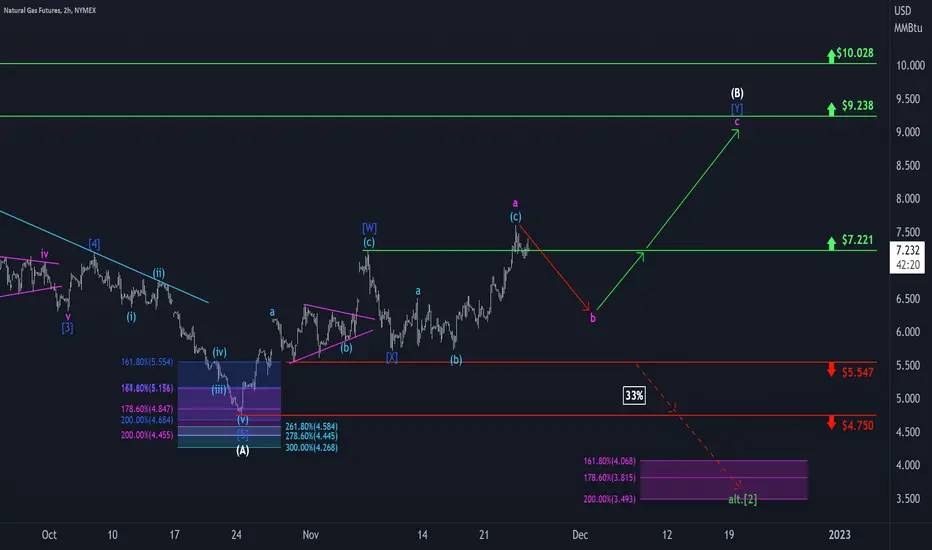Click the 178.60%(4.847) Fibonacci label
Image resolution: width=932 pixels, height=550 pixels.
pos(147,409)
